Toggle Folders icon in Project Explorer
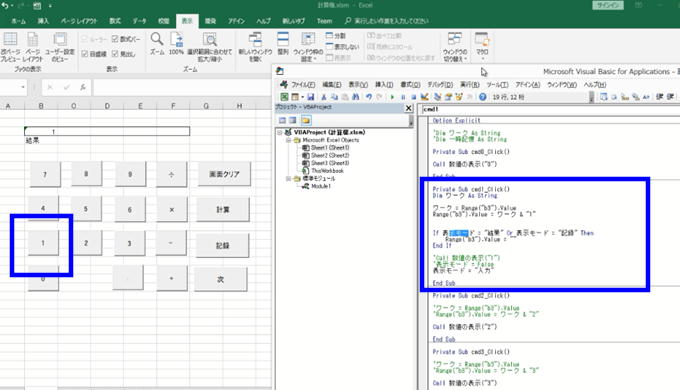Image resolution: width=680 pixels, height=390 pixels. [x=306, y=120]
